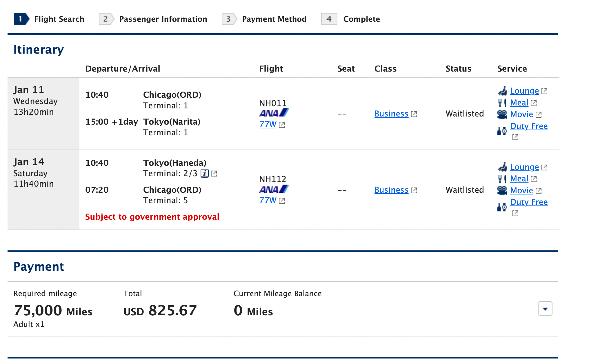Viewport: 589px width, 364px height.
Task: Click the Haneda terminal information icon
Action: [x=205, y=173]
